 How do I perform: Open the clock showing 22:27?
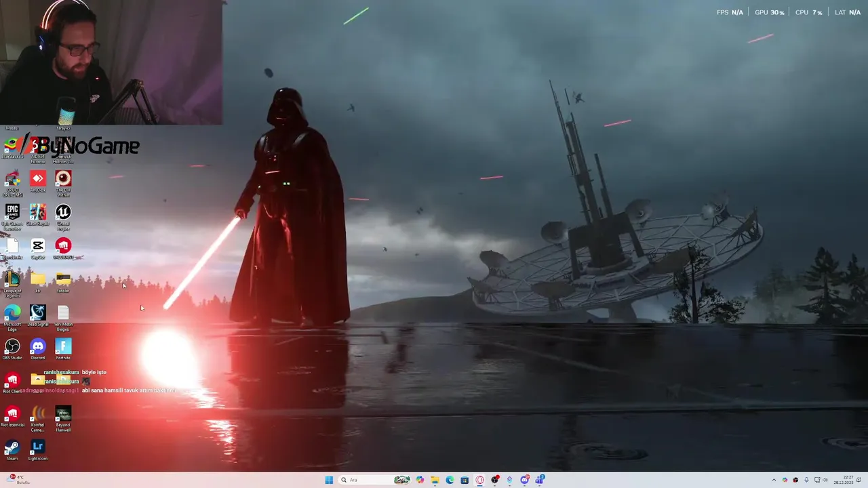[844, 480]
